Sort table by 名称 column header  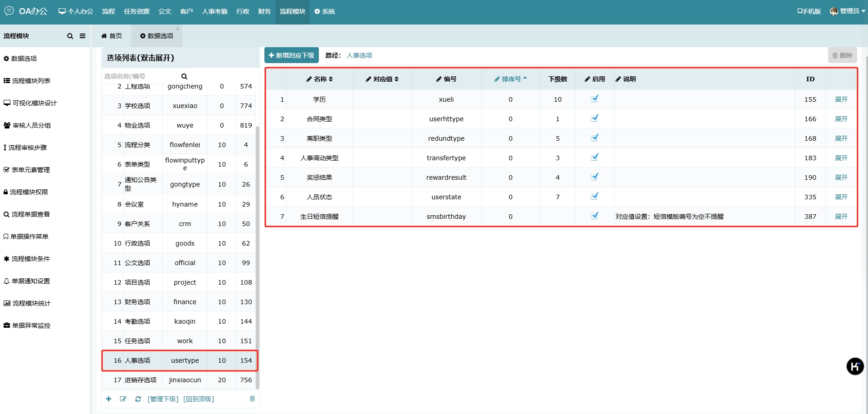click(x=320, y=79)
